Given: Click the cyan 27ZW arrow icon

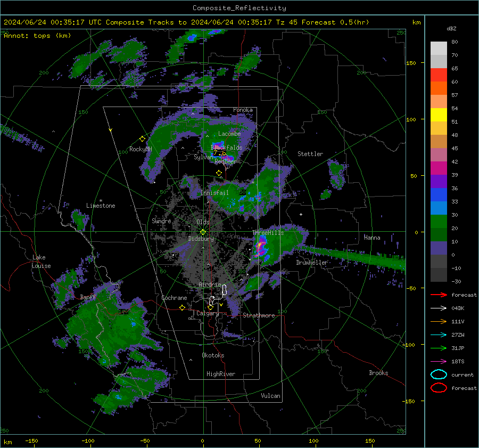Looking at the screenshot, I should [x=439, y=335].
